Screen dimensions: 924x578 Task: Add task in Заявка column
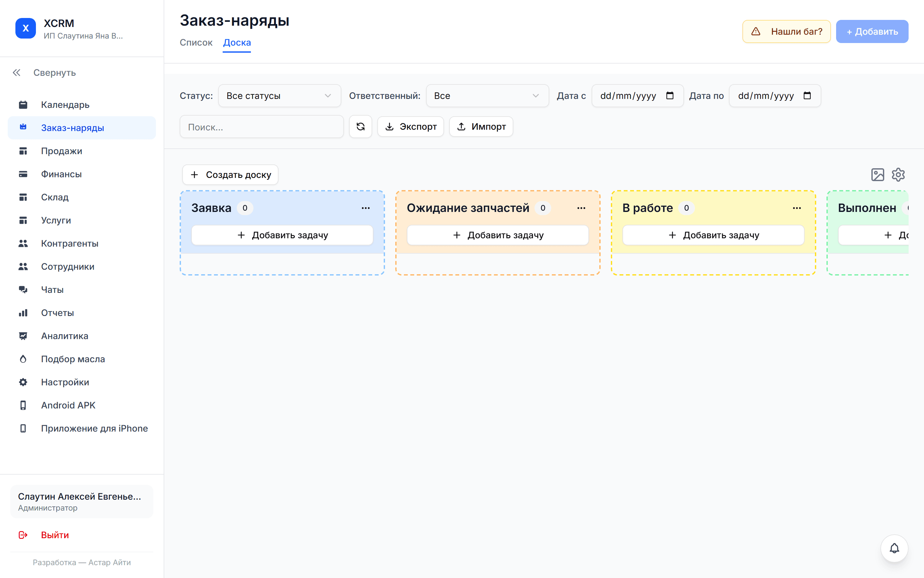point(282,235)
